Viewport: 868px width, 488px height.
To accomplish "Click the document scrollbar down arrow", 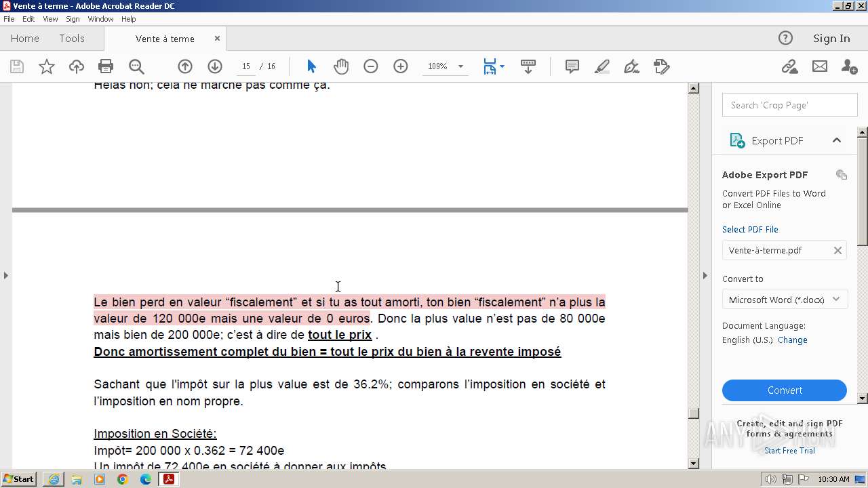I will [693, 464].
